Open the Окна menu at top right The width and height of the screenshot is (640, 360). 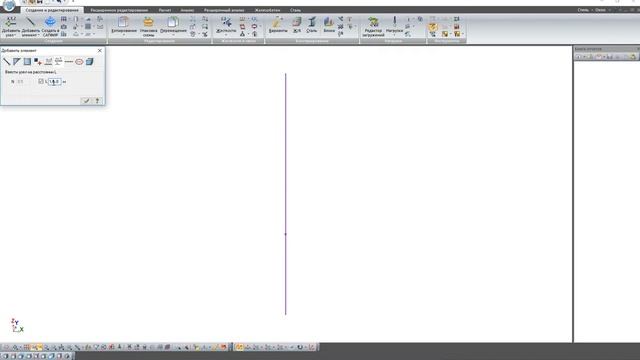[x=600, y=10]
